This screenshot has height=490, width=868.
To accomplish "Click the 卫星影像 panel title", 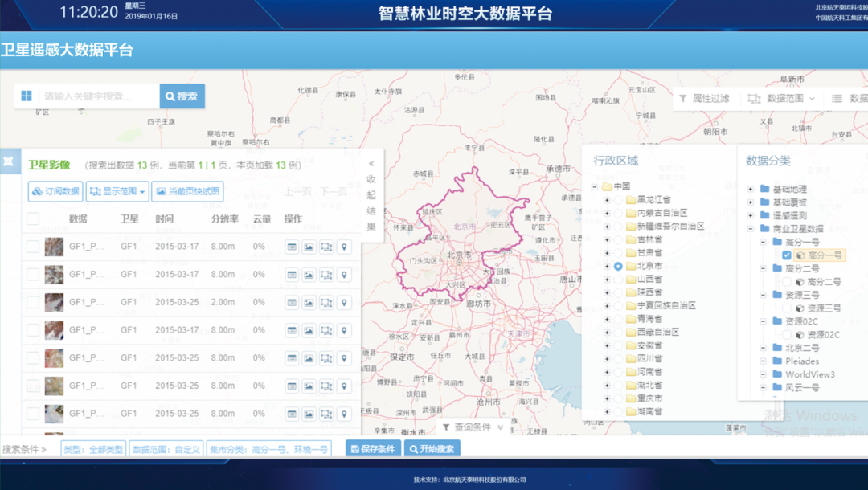I will tap(49, 165).
